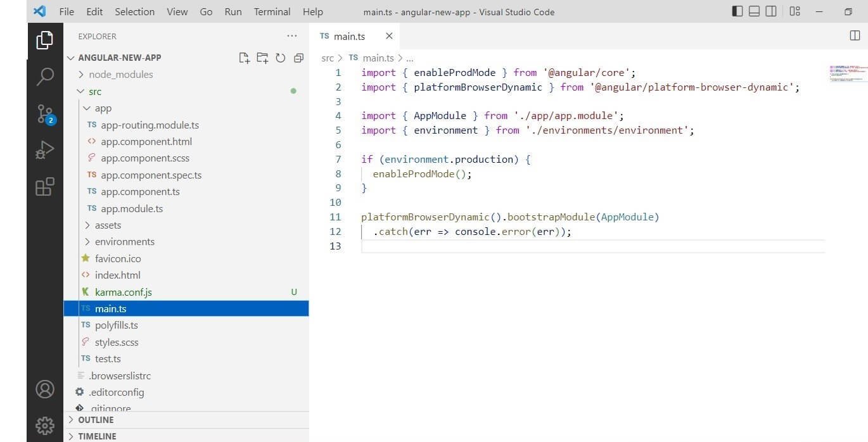Toggle the Primary Side Bar visibility
The width and height of the screenshot is (868, 442).
737,11
